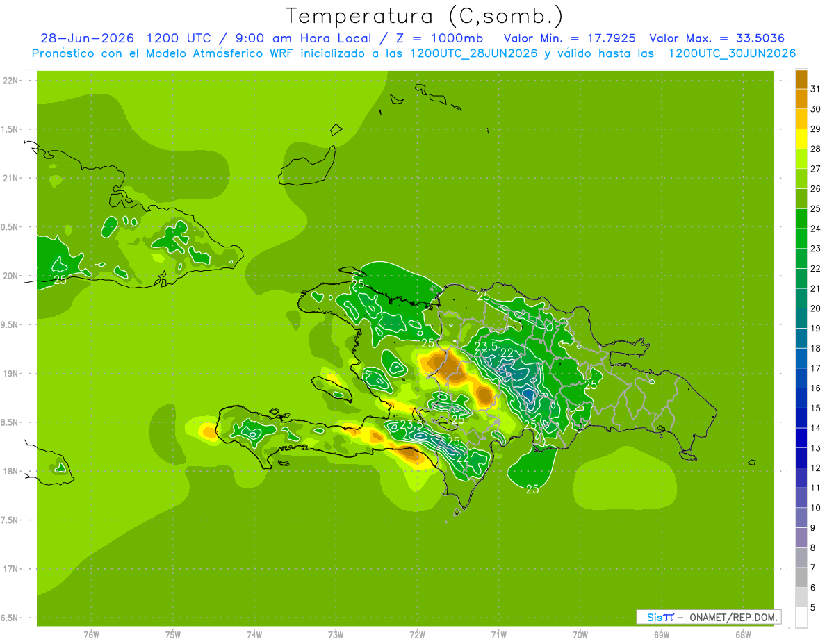This screenshot has width=834, height=644.
Task: Pick the gray swatch between 6 and 7
Action: [x=801, y=578]
